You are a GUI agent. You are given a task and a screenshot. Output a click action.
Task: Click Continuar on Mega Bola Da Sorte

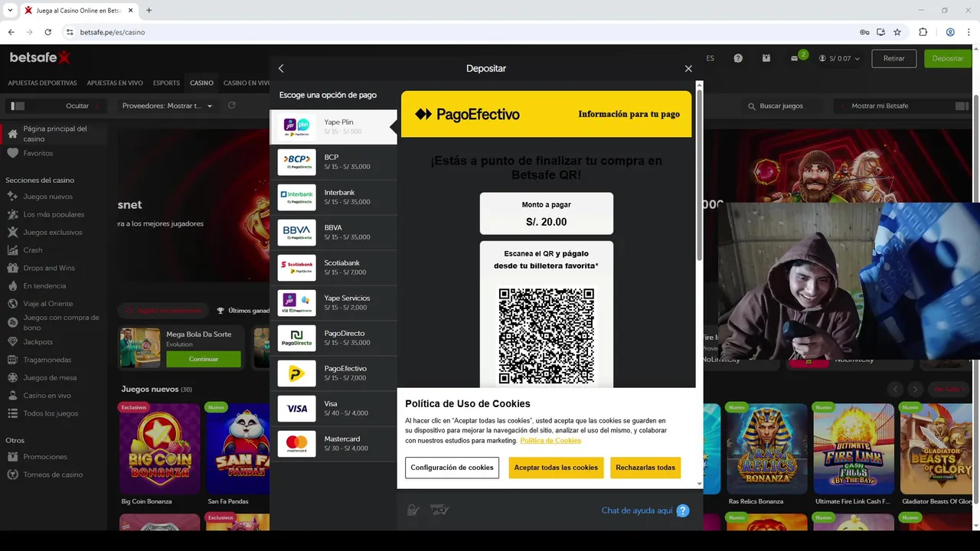204,359
